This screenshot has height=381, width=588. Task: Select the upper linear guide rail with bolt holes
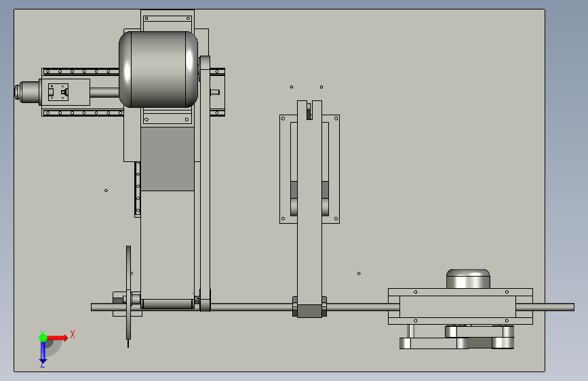click(x=81, y=72)
